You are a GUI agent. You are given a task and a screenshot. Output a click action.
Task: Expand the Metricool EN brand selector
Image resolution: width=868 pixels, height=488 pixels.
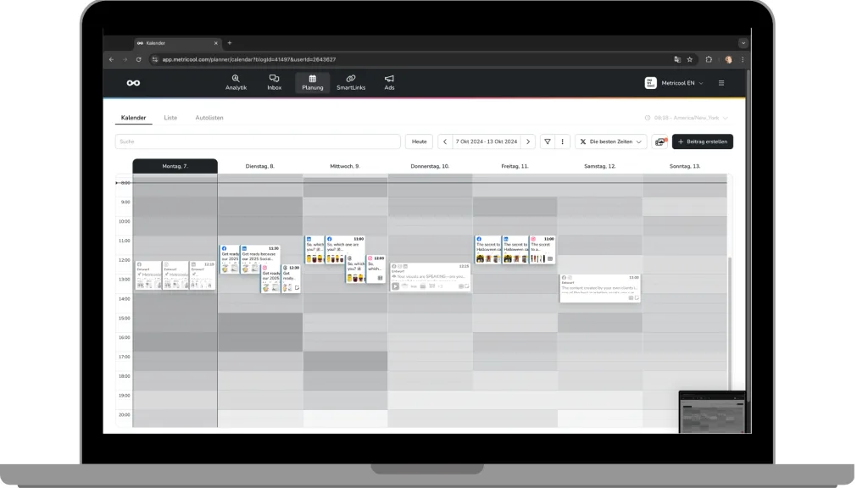[675, 83]
